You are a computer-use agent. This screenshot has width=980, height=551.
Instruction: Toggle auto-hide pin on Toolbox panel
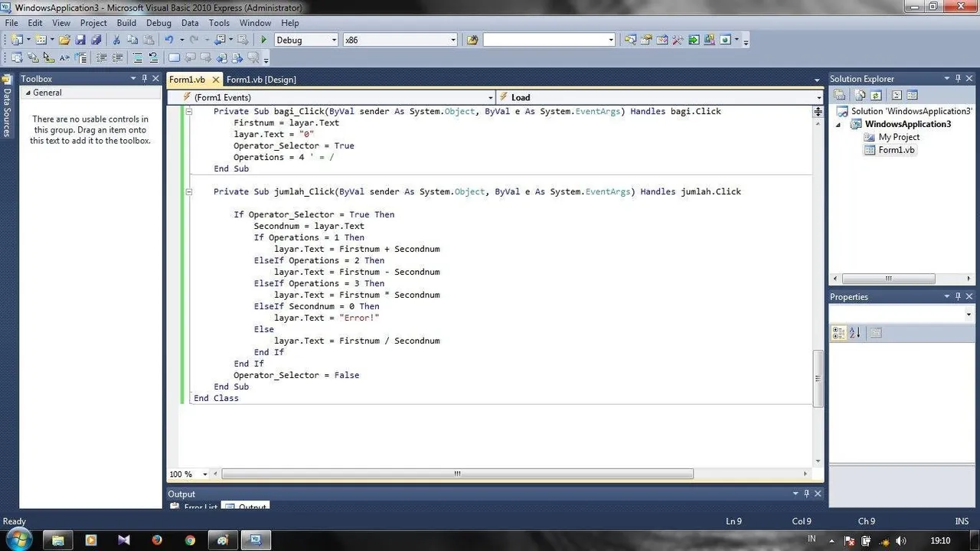(x=144, y=78)
